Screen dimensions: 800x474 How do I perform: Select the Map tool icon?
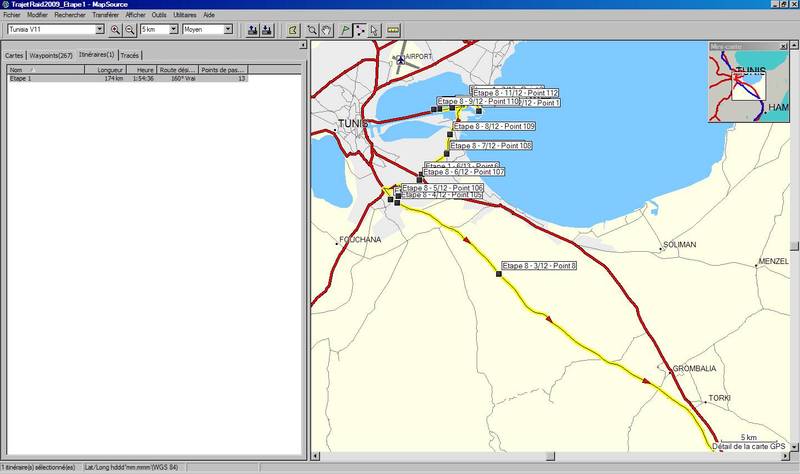click(x=293, y=30)
